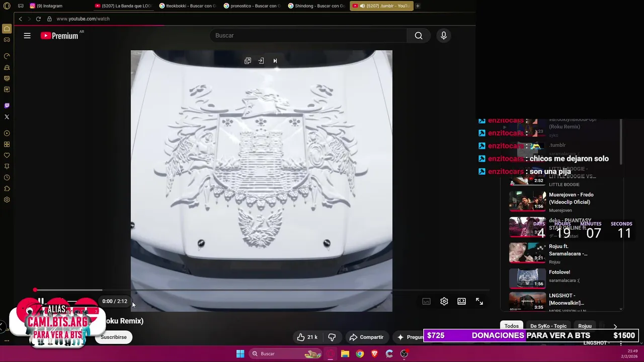The height and width of the screenshot is (362, 644).
Task: Open Fotolove! video thumbnail
Action: point(527,279)
